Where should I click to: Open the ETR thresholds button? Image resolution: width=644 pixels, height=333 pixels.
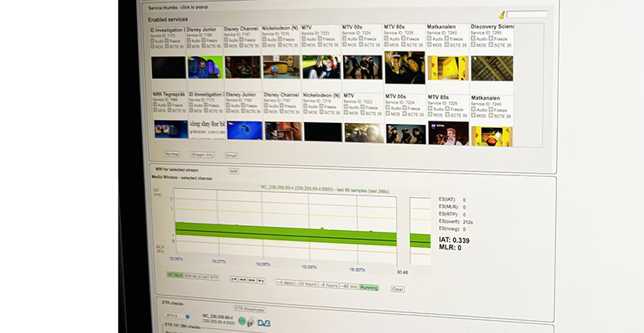tap(250, 308)
